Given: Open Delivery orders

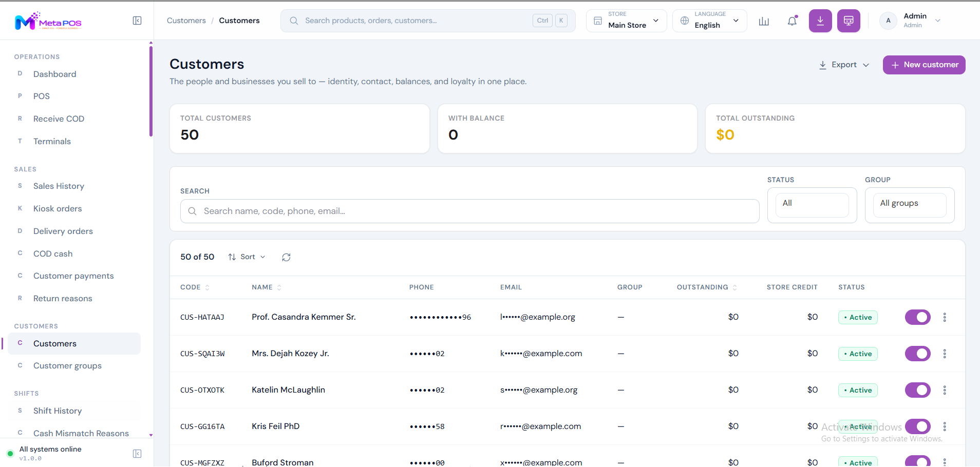Looking at the screenshot, I should (x=74, y=231).
